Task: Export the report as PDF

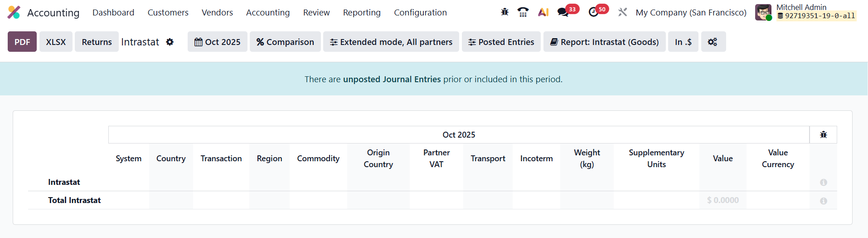Action: [x=22, y=42]
